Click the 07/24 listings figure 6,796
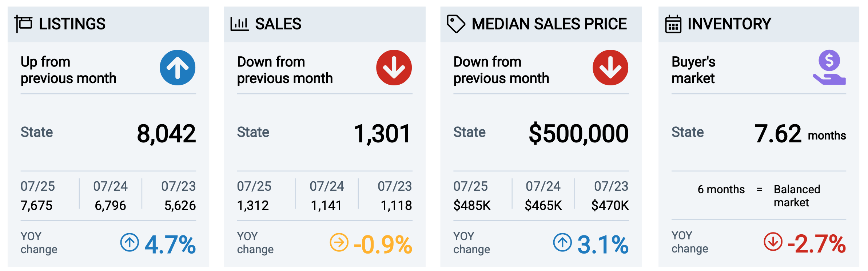The image size is (868, 271). click(110, 206)
